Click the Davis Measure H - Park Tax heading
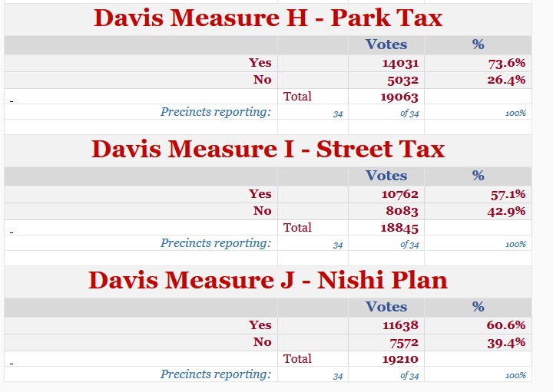The height and width of the screenshot is (392, 553). point(267,18)
